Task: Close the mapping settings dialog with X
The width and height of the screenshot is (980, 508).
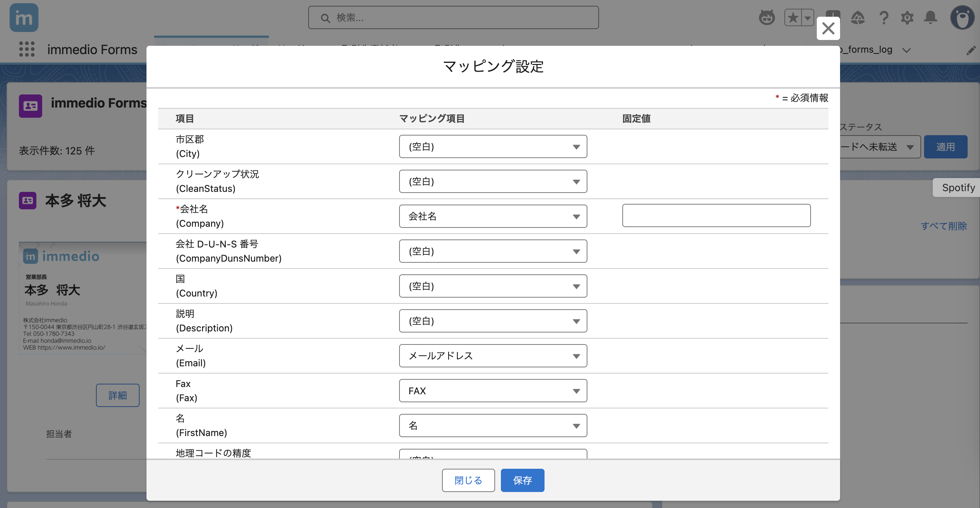Action: pos(828,28)
